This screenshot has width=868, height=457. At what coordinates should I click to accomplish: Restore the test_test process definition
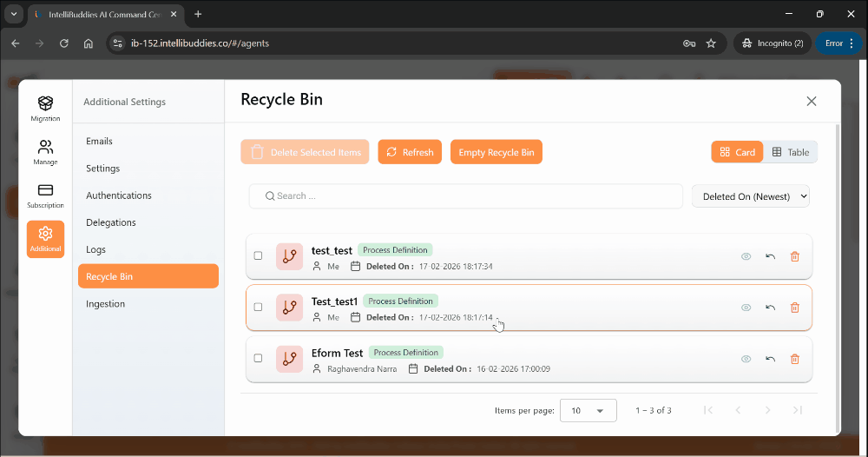(770, 256)
